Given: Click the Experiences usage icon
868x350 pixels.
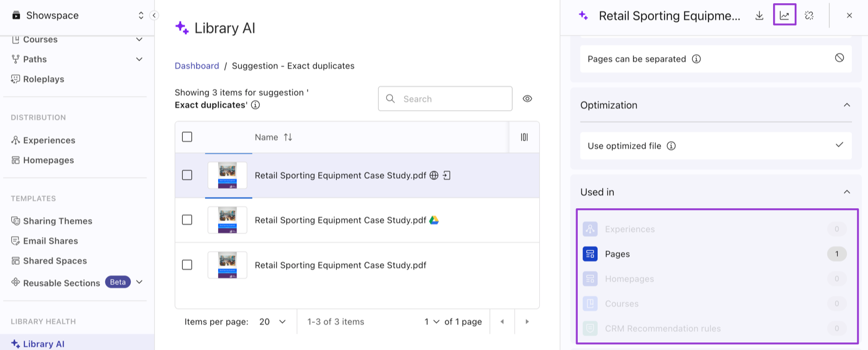Looking at the screenshot, I should coord(590,229).
